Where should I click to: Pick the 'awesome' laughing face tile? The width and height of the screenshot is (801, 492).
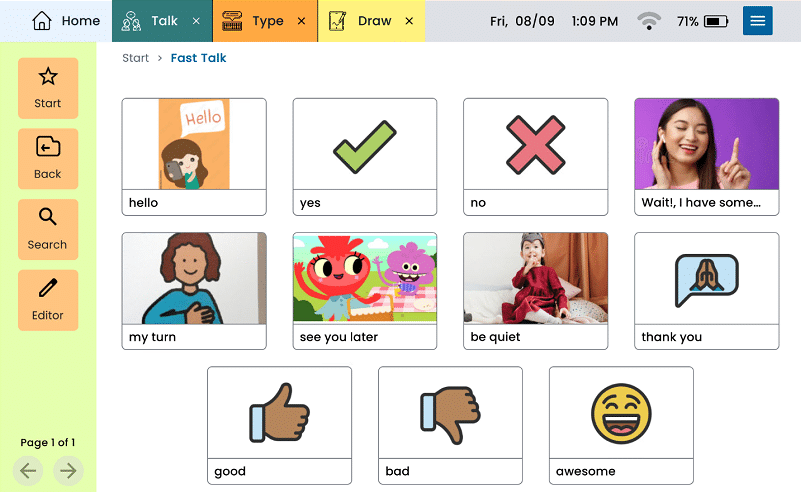621,425
